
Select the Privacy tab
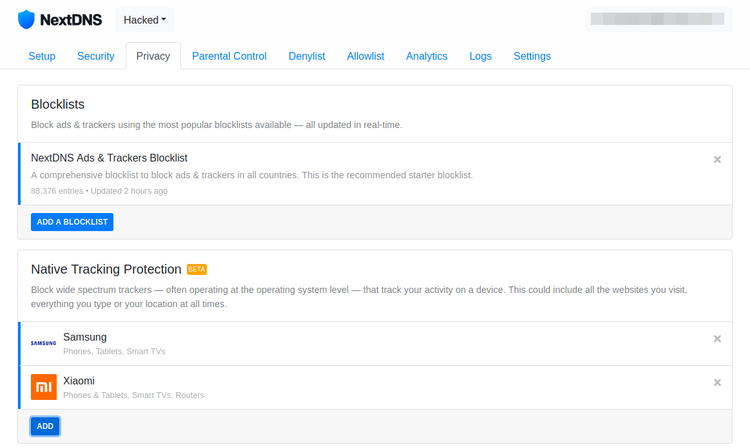tap(153, 56)
